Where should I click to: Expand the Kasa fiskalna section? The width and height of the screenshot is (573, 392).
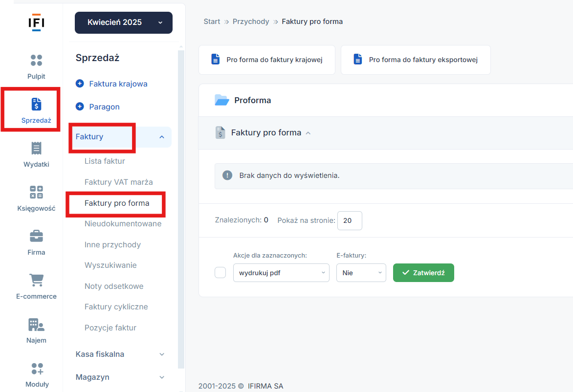[x=120, y=354]
